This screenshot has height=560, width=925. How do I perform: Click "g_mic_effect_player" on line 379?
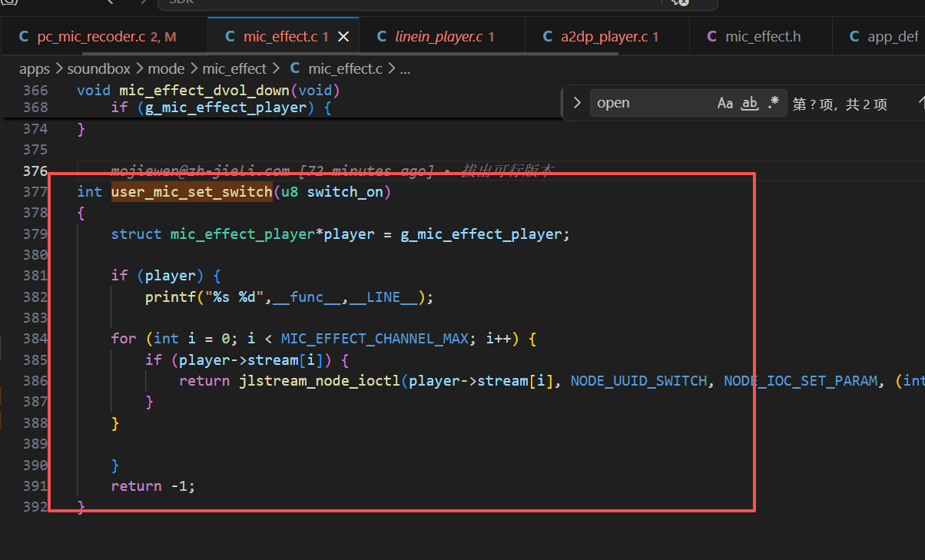click(x=481, y=234)
